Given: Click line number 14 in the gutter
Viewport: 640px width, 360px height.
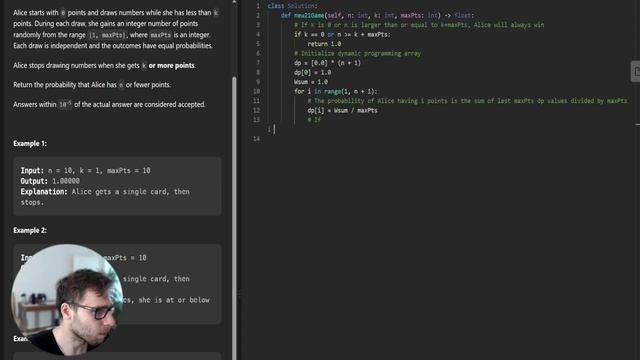Looking at the screenshot, I should 256,139.
